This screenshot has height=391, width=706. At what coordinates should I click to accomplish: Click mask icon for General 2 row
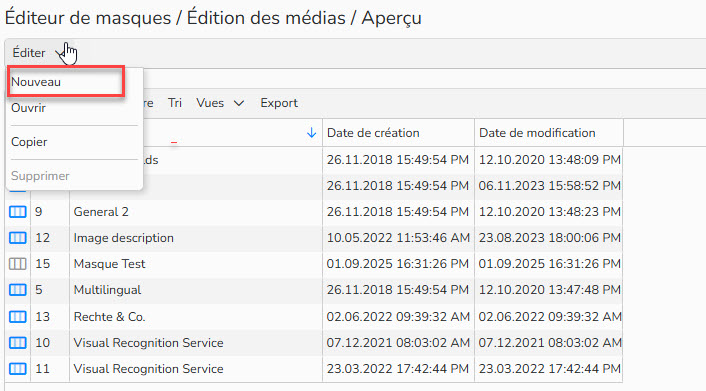point(18,212)
